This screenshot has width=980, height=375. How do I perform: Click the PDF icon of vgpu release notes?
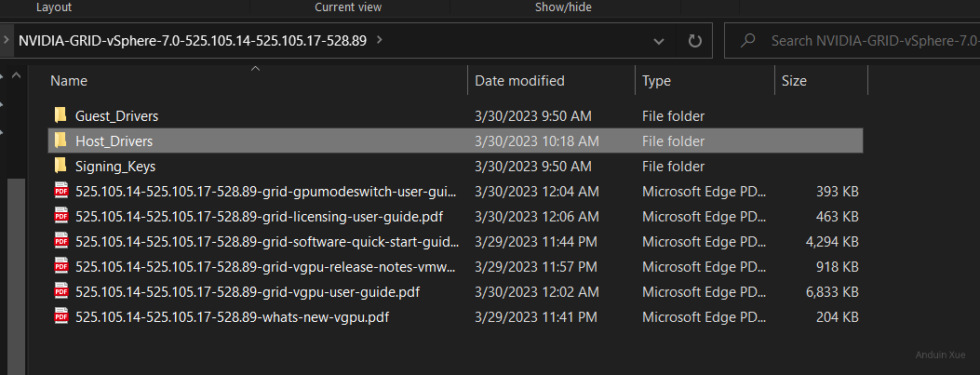[61, 266]
